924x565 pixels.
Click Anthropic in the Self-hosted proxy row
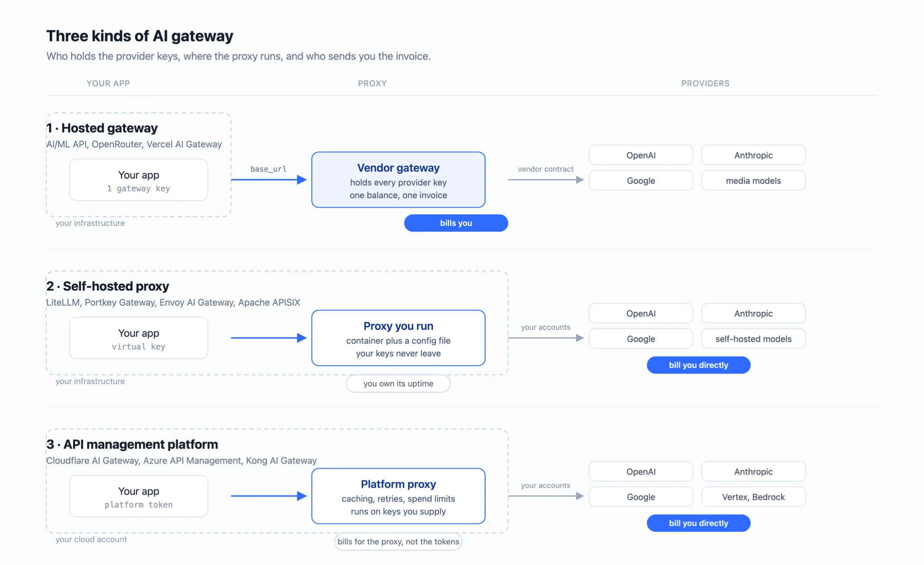pos(753,313)
